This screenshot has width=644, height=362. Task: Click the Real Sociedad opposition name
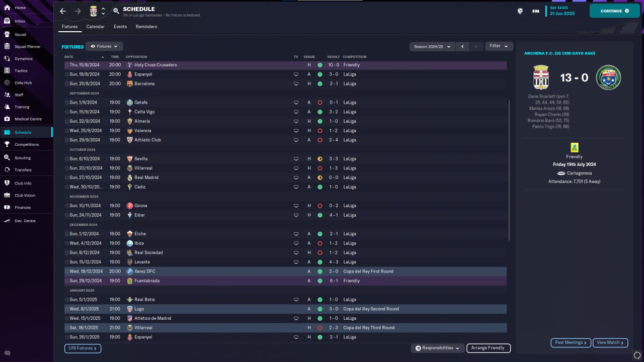pyautogui.click(x=148, y=253)
